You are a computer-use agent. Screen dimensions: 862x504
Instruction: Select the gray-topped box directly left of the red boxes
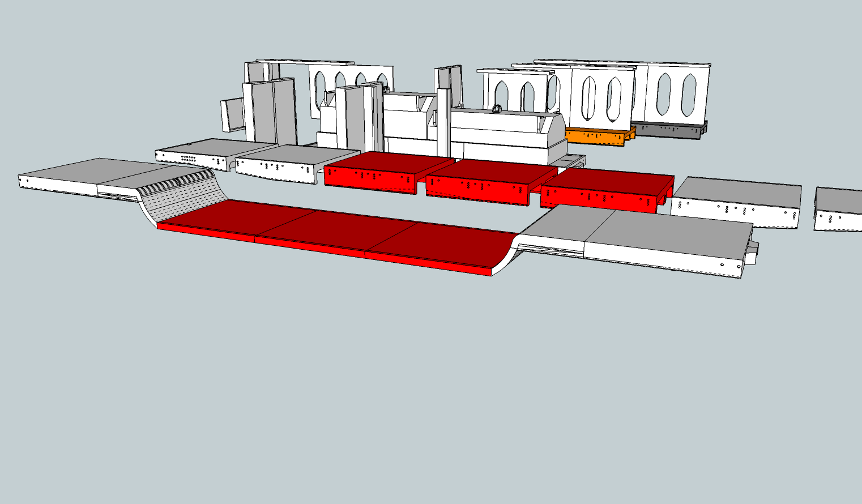click(298, 164)
